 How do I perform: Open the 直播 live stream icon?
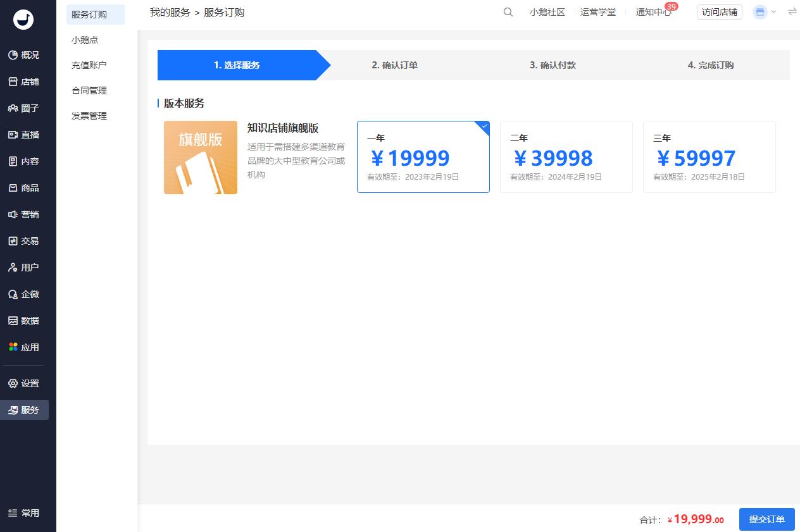pos(13,135)
